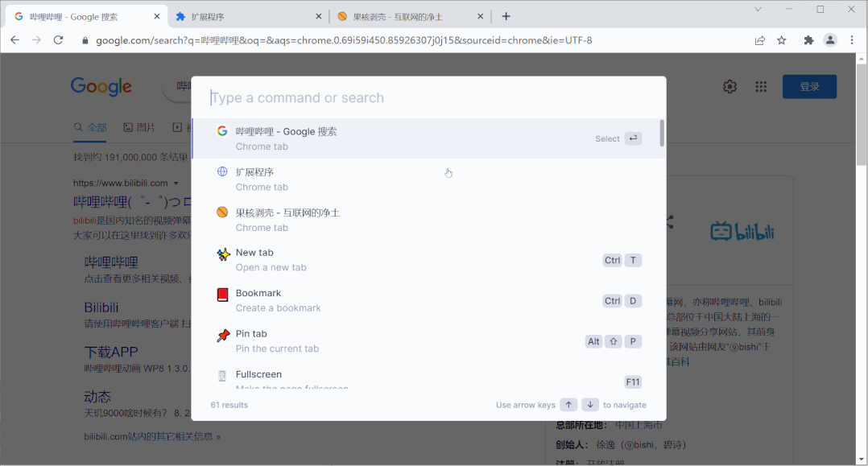Open the Google settings gear icon
This screenshot has width=868, height=466.
tap(730, 87)
